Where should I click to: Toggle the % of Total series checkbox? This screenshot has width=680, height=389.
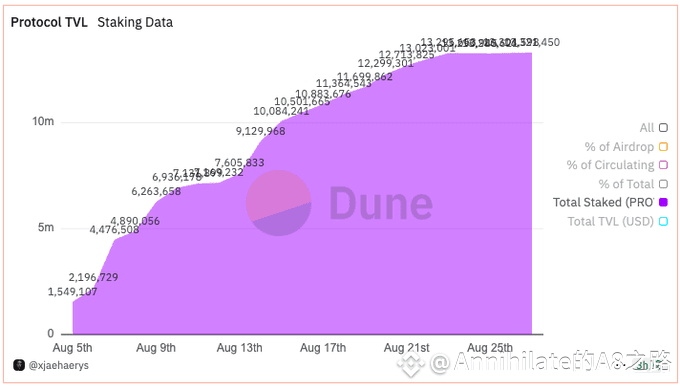pyautogui.click(x=663, y=184)
